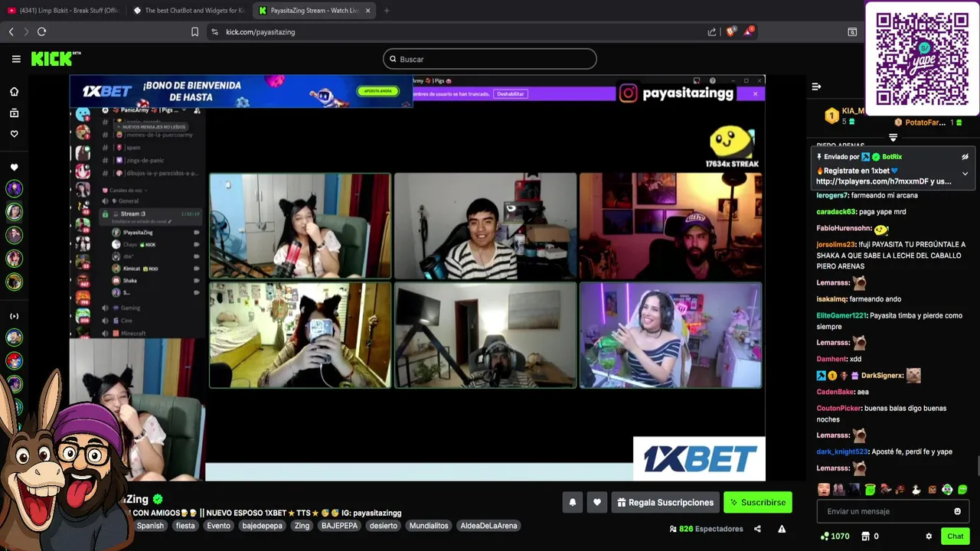980x551 pixels.
Task: Focus the Enviar un mensaje field
Action: (x=893, y=511)
